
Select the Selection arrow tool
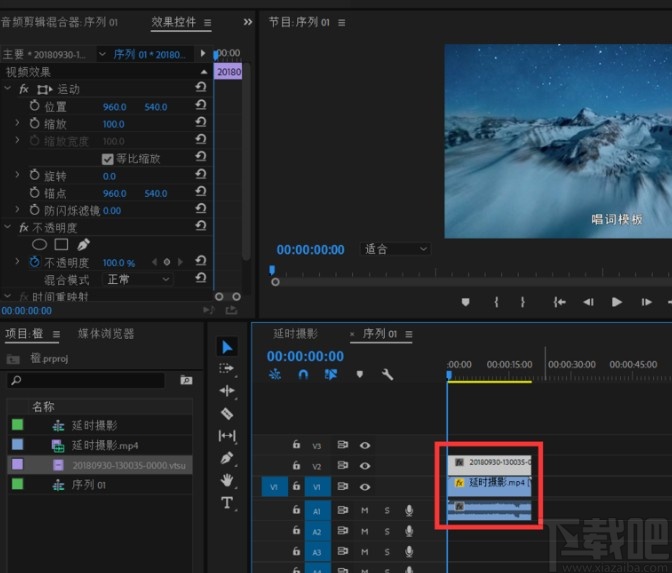pyautogui.click(x=227, y=347)
